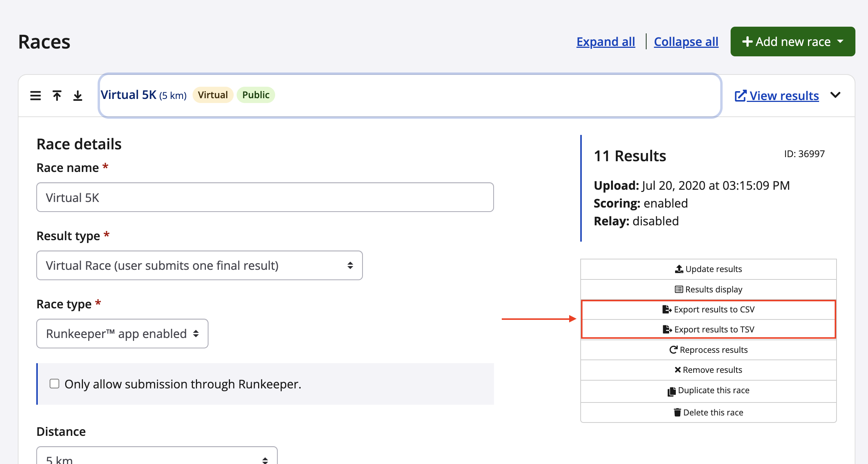Choose Export results to CSV
Image resolution: width=868 pixels, height=464 pixels.
click(708, 309)
